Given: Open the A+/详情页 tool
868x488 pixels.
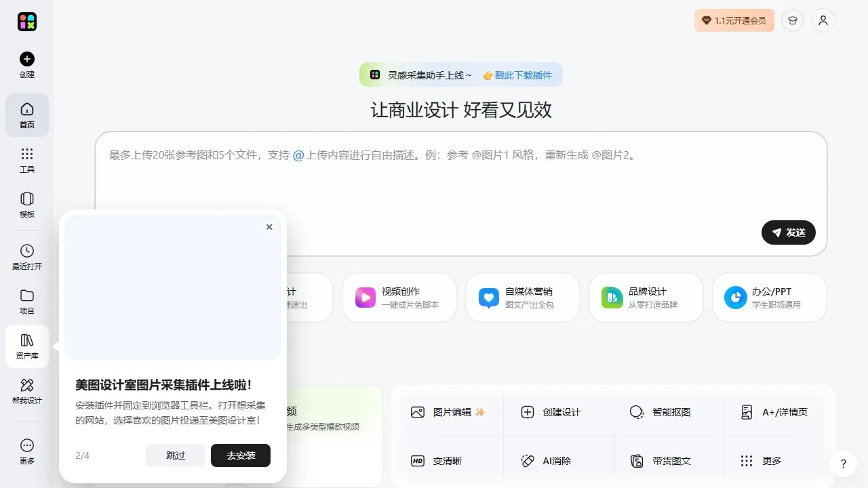Looking at the screenshot, I should 774,412.
